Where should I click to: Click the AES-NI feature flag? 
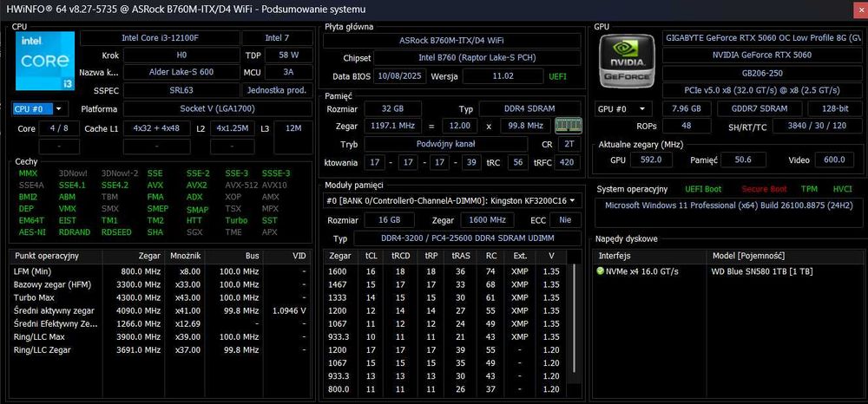32,232
